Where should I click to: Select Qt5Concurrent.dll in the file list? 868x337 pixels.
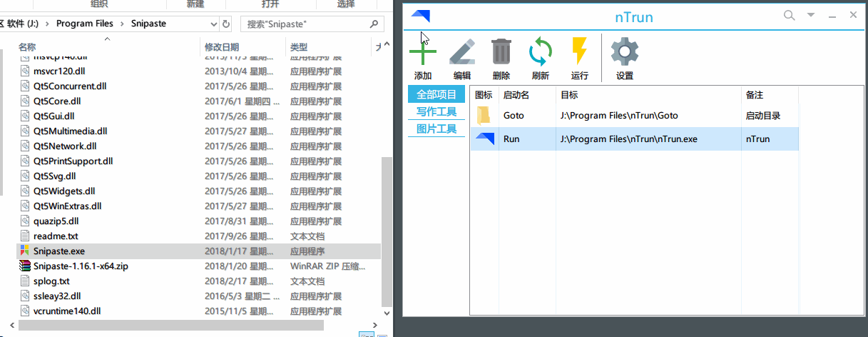tap(70, 86)
